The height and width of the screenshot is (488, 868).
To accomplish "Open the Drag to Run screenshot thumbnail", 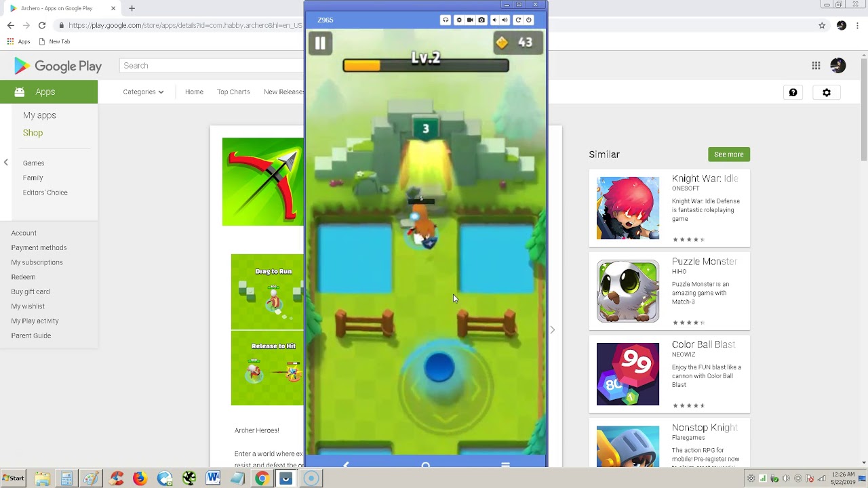I will (267, 292).
